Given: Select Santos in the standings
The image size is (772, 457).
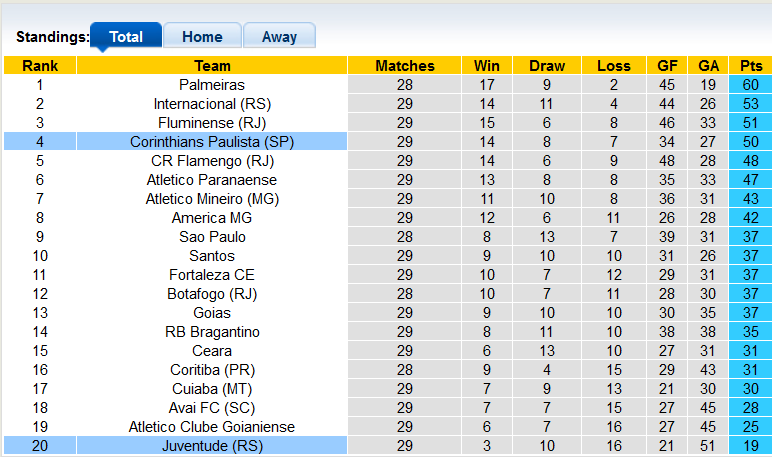Looking at the screenshot, I should coord(212,256).
